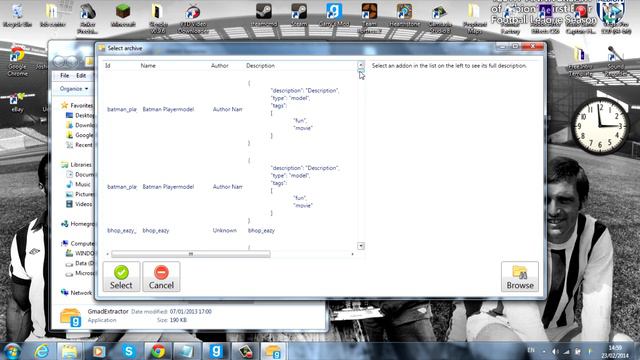Open Recycle Bin desktop icon

click(x=17, y=16)
